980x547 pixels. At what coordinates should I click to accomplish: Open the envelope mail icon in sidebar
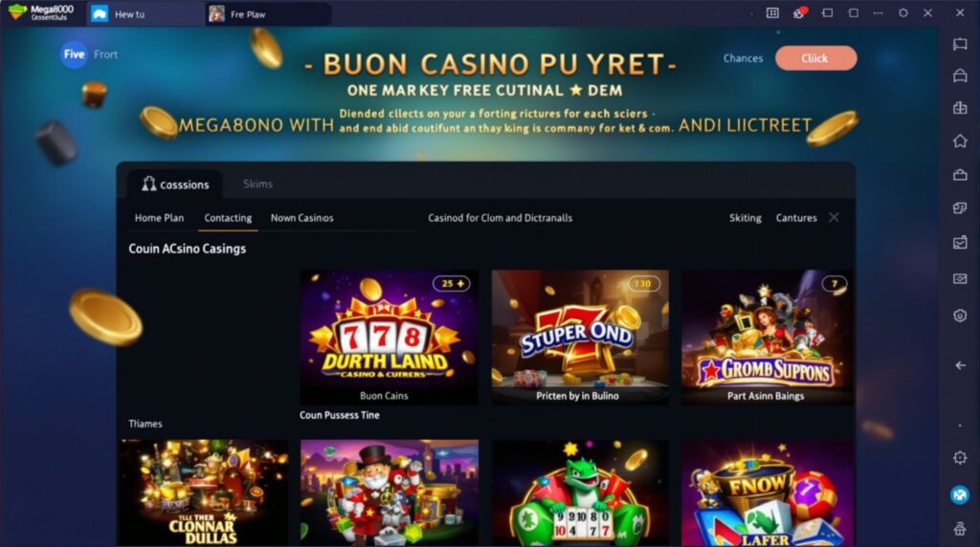coord(960,279)
